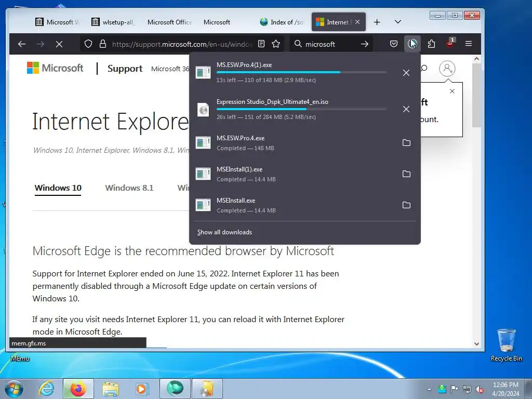532x399 pixels.
Task: Show hidden tray icons arrow
Action: (429, 389)
